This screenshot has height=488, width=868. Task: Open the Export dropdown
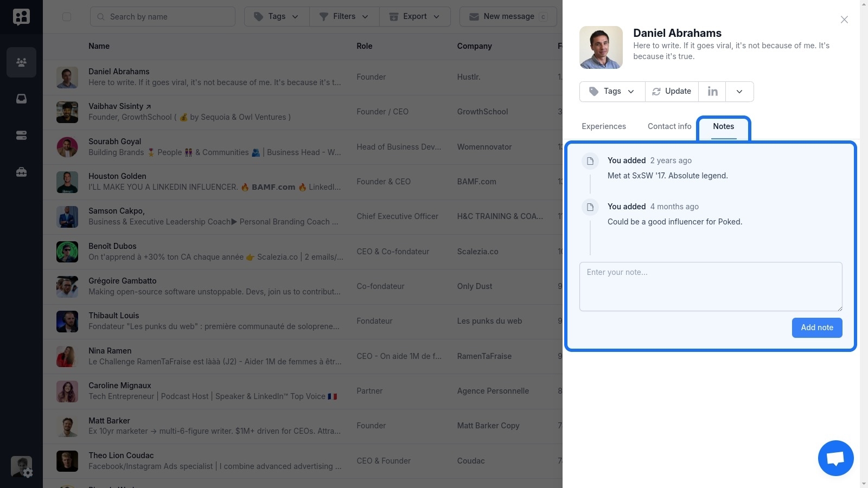pyautogui.click(x=415, y=17)
